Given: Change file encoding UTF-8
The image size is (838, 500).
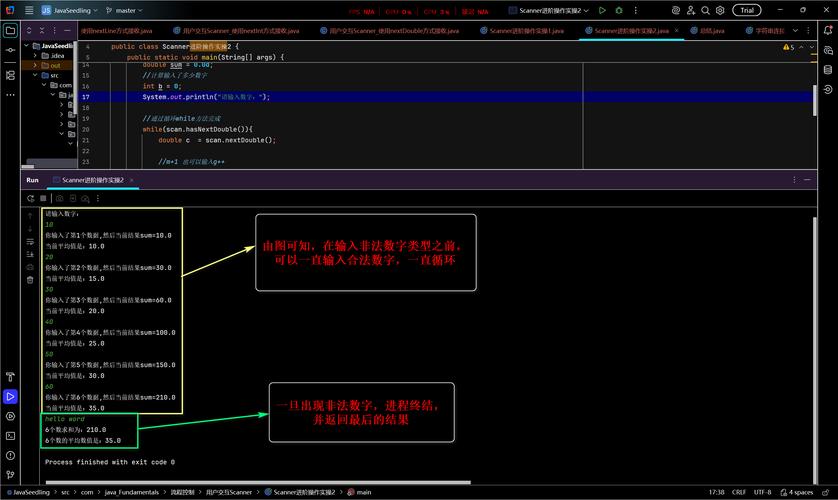Looking at the screenshot, I should click(x=762, y=492).
